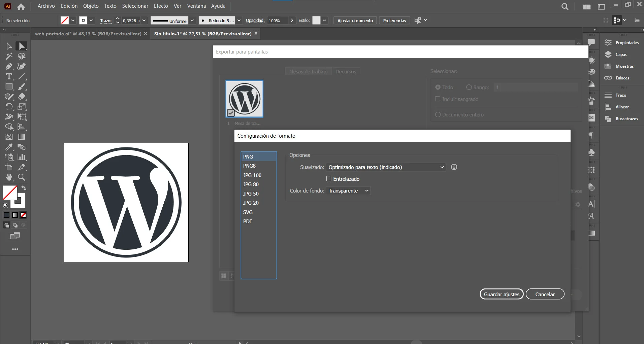
Task: Select the Hand tool
Action: coord(9,177)
